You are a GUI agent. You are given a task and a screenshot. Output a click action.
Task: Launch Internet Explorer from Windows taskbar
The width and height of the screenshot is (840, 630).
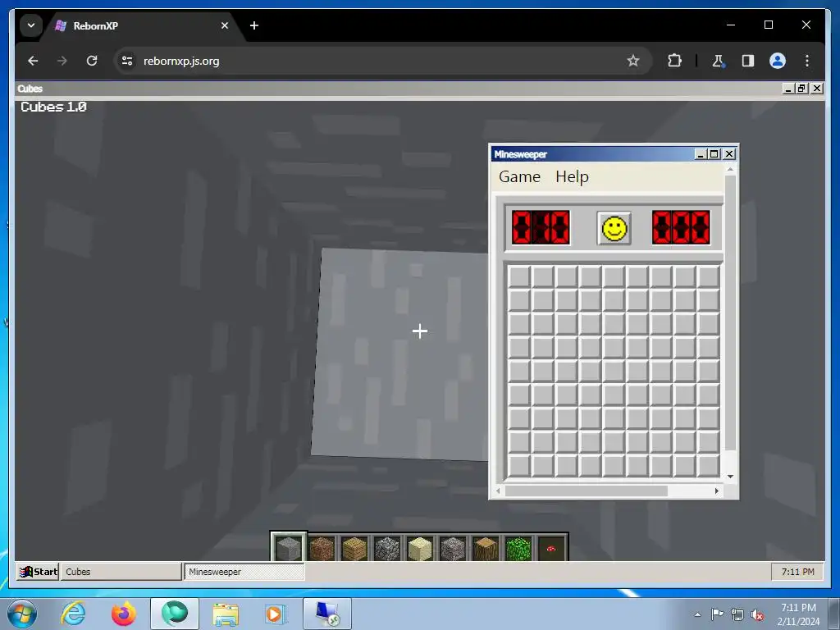pyautogui.click(x=73, y=614)
